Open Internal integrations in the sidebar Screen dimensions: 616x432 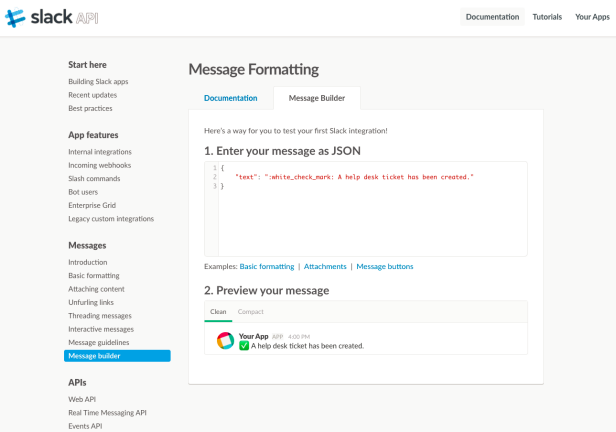[100, 152]
